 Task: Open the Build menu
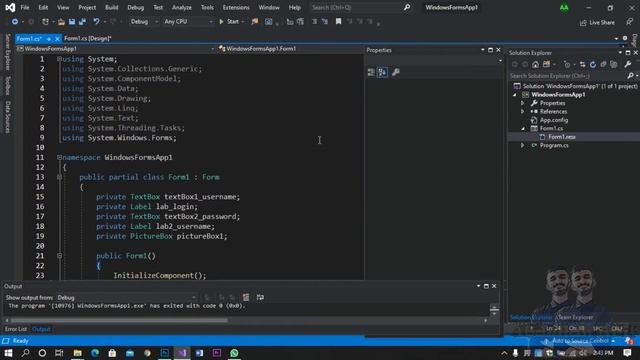coord(111,7)
